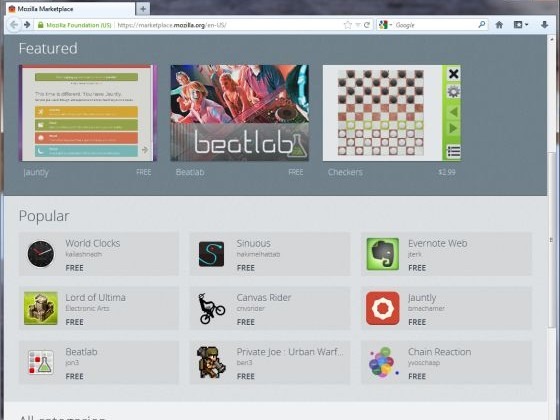Image resolution: width=560 pixels, height=420 pixels.
Task: Bookmark the page with the star icon
Action: (348, 25)
